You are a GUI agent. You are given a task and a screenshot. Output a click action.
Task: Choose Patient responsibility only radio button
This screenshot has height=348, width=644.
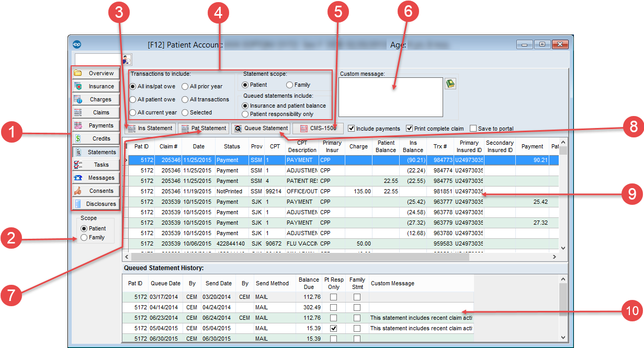pos(245,114)
